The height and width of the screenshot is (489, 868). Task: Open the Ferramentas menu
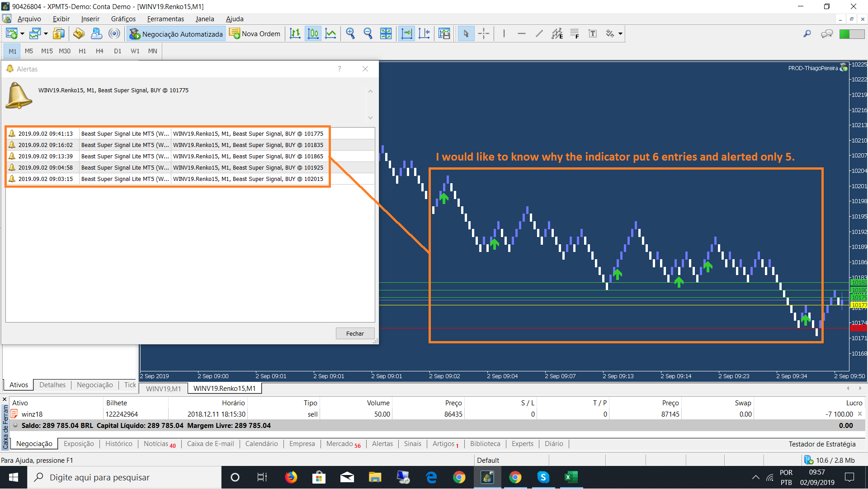(x=165, y=19)
